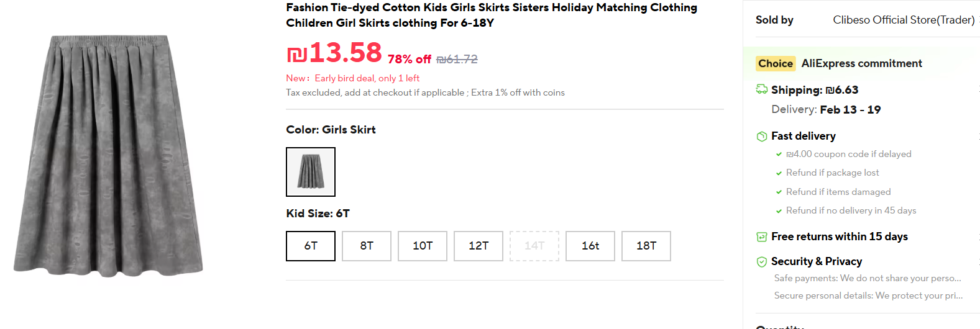Screen dimensions: 980x329
Task: Select kid size 8T
Action: (367, 246)
